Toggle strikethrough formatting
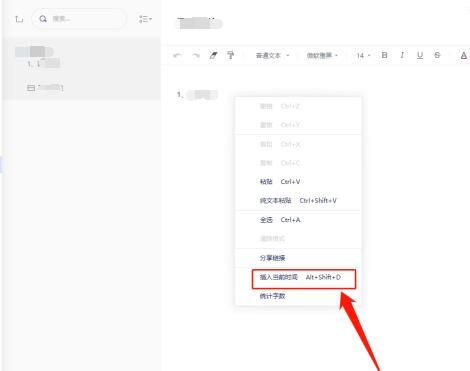470x371 pixels. [x=437, y=55]
